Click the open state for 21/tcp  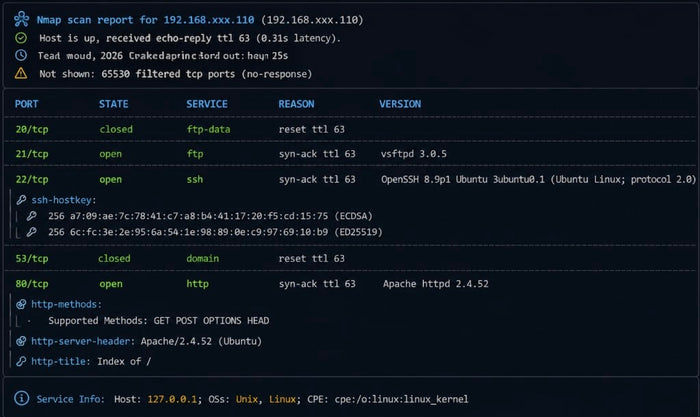pyautogui.click(x=111, y=154)
